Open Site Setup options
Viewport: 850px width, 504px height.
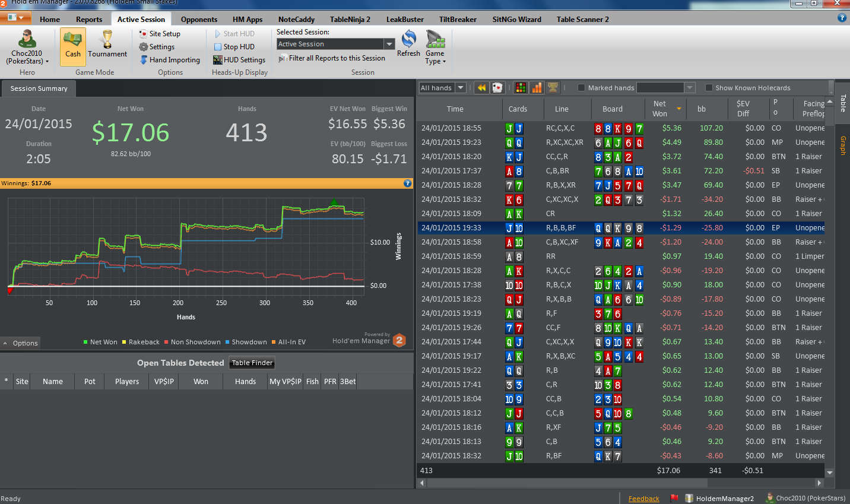pos(160,34)
